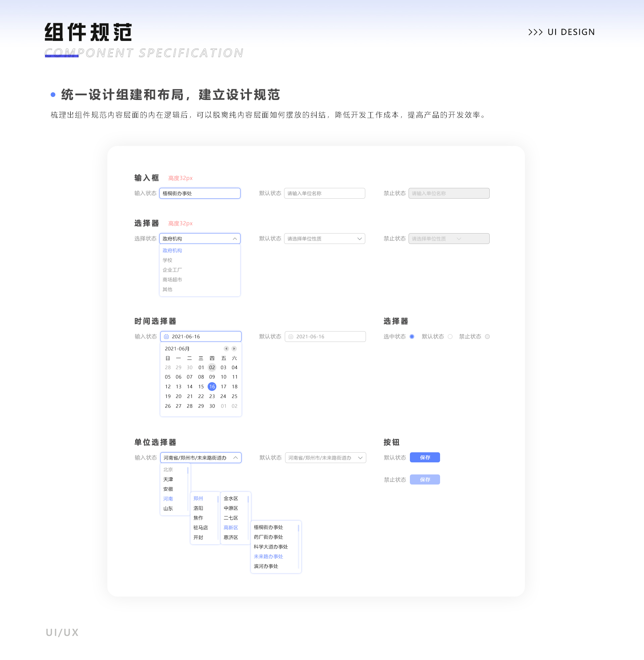Open the default 河南省/郑州市/未来路街道办 selector

click(326, 458)
